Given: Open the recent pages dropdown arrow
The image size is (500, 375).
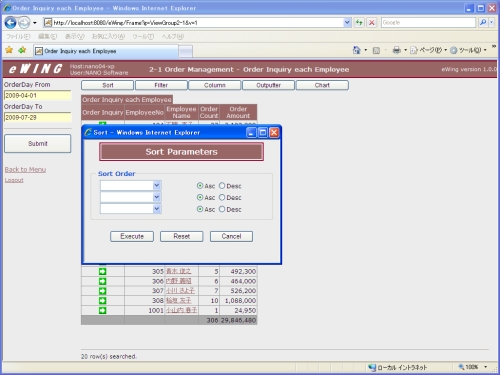Looking at the screenshot, I should point(35,23).
